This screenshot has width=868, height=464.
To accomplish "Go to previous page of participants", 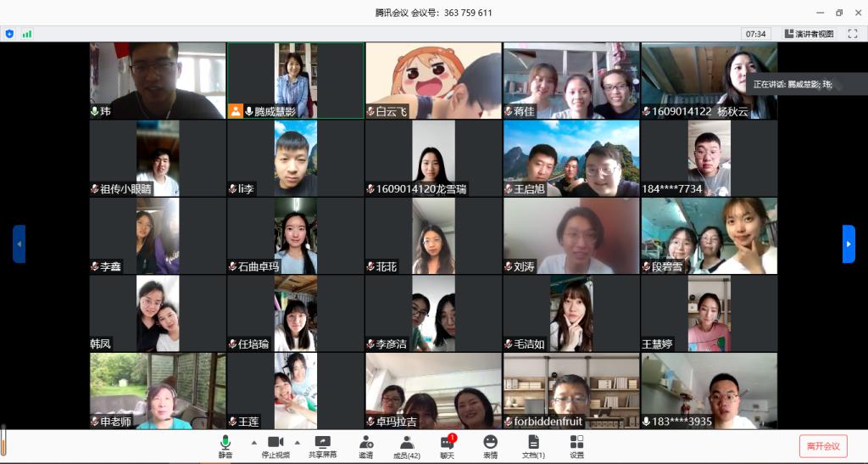I will [19, 243].
